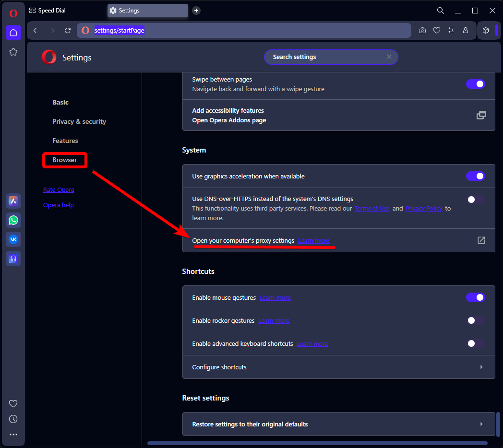Screen dimensions: 503x448
Task: Click the Rate Opera link
Action: (59, 189)
